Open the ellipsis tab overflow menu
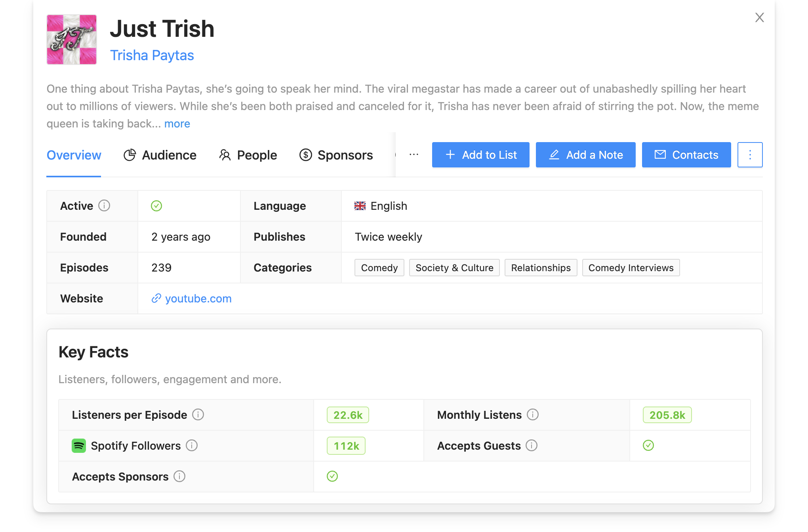This screenshot has height=532, width=808. (413, 155)
